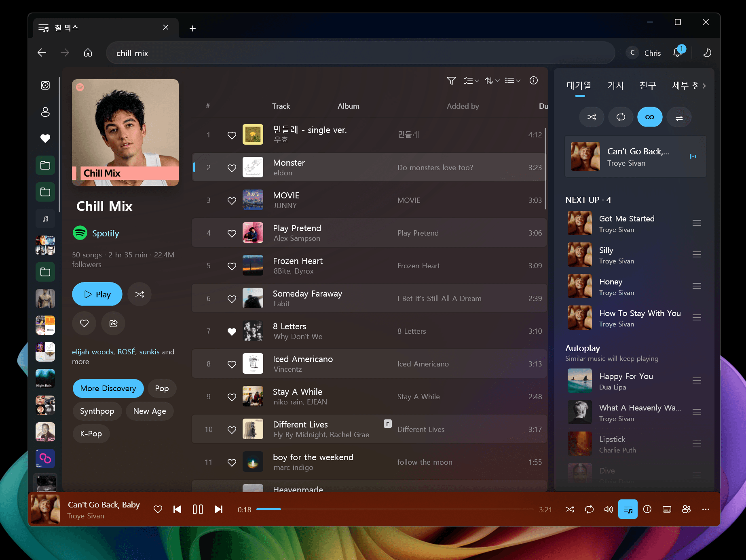Select the More Discovery tag

(108, 388)
